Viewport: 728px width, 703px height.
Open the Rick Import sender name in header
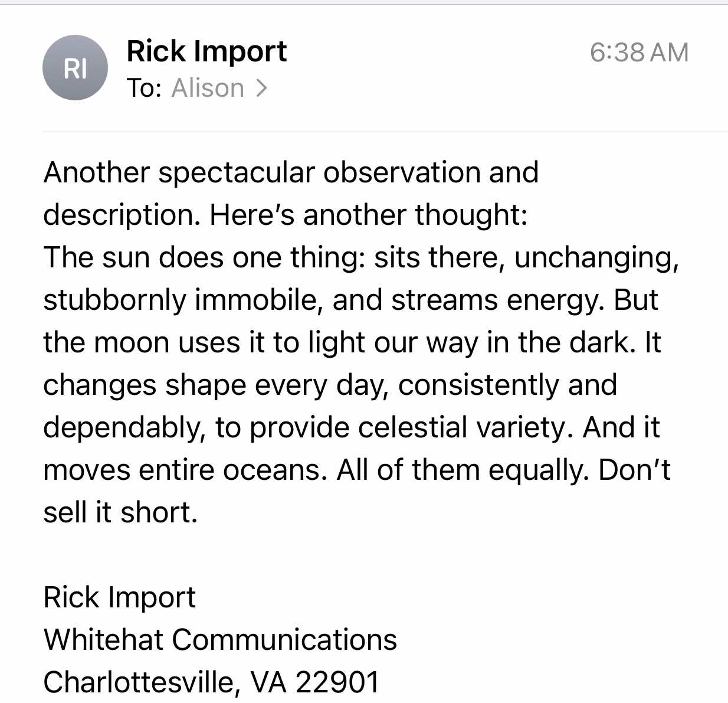[x=206, y=51]
